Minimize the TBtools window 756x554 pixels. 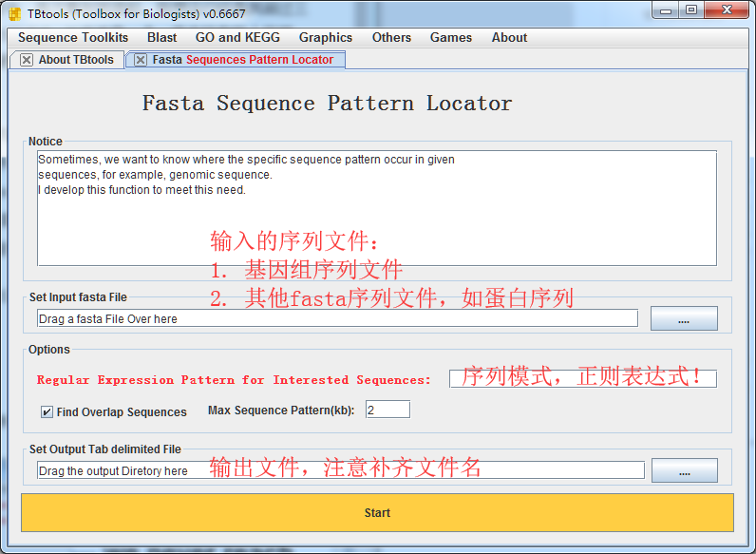[666, 10]
